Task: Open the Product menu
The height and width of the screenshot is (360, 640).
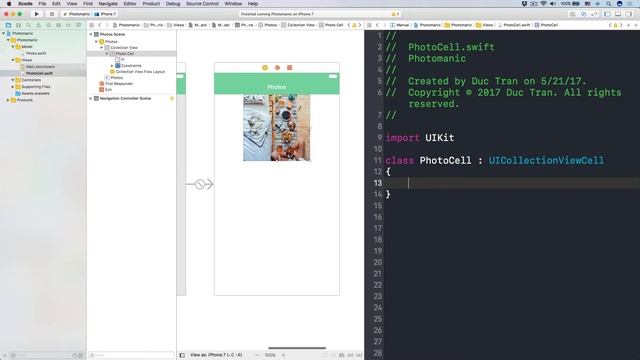Action: pyautogui.click(x=151, y=4)
